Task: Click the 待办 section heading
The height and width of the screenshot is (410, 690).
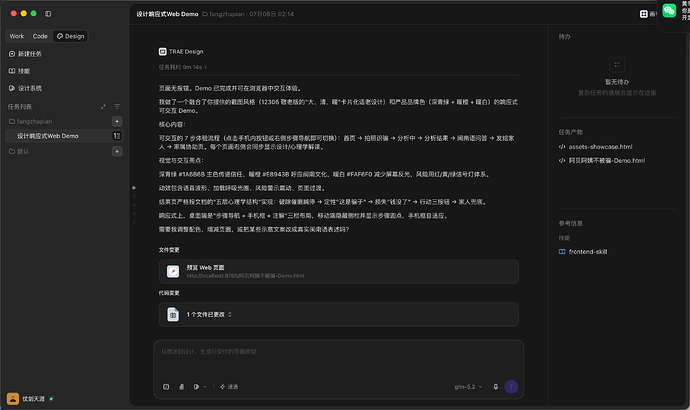Action: point(565,37)
